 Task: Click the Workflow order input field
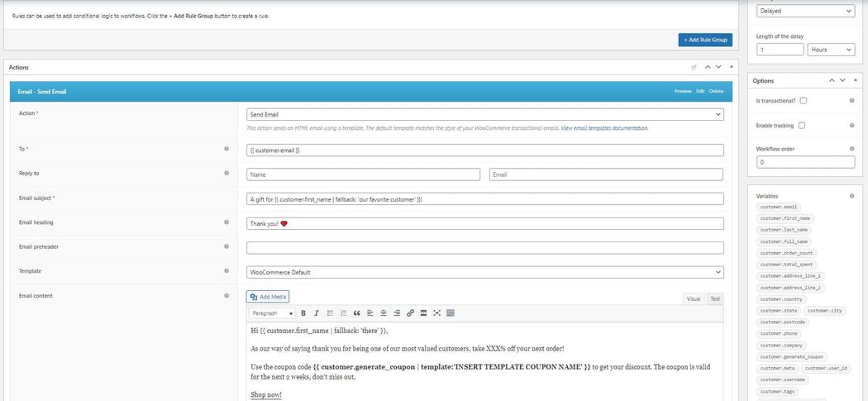coord(805,162)
